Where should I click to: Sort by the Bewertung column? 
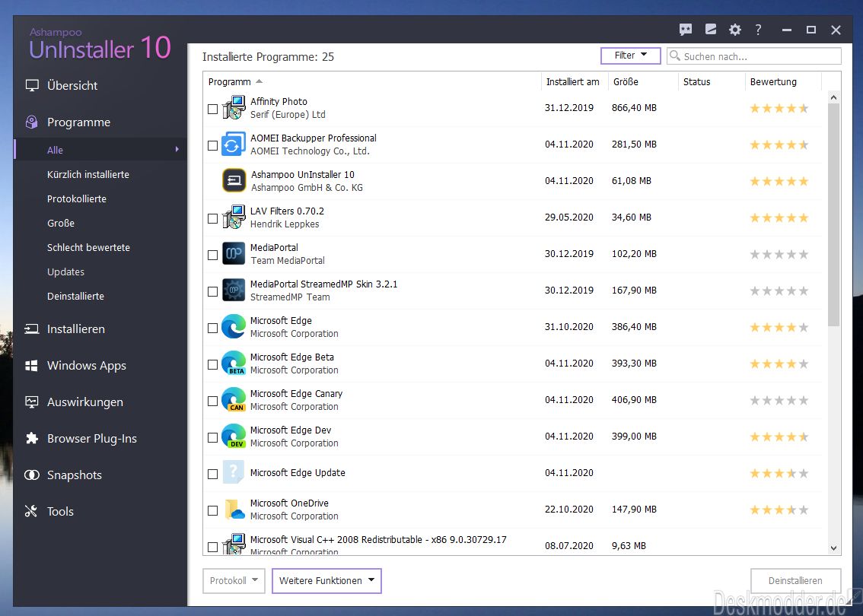pos(783,81)
